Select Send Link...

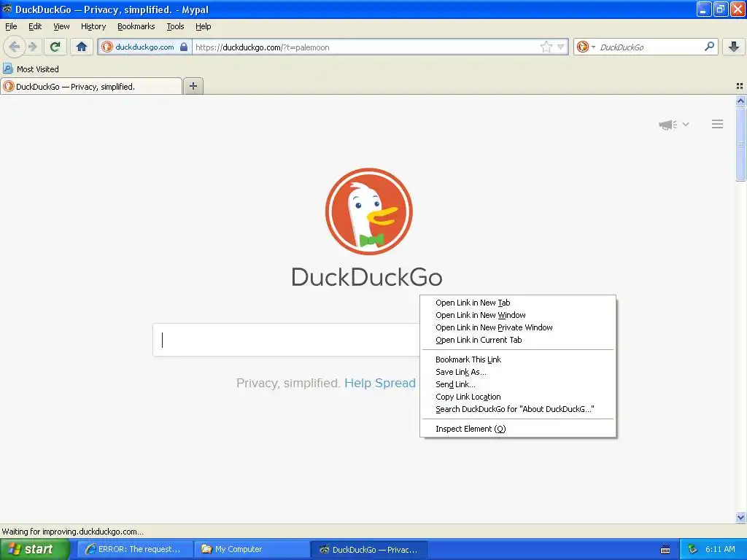(518, 384)
